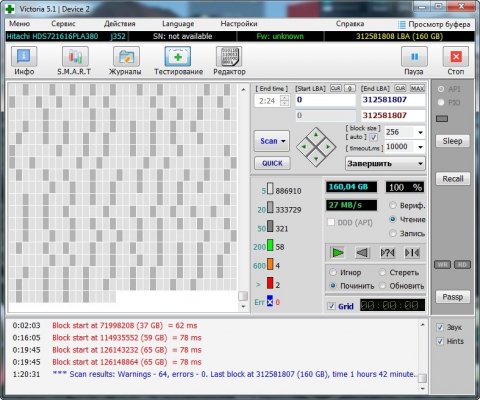Expand the block size 256 dropdown
Image resolution: width=480 pixels, height=400 pixels.
420,133
